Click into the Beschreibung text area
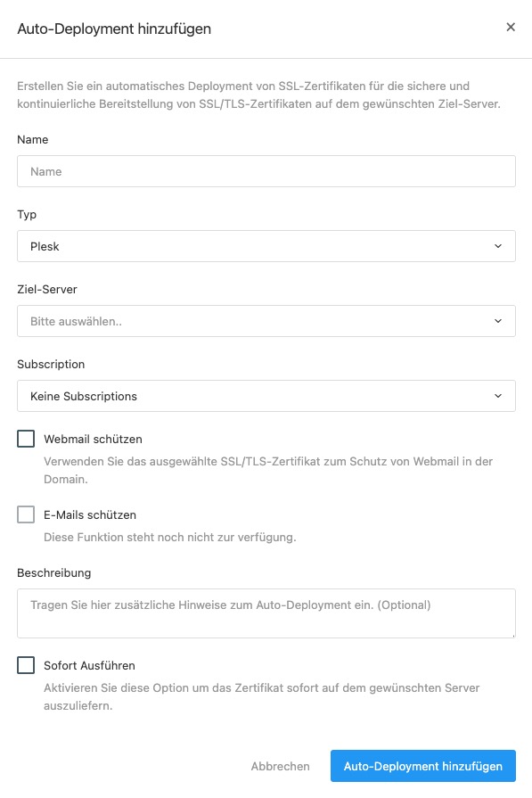Screen dimensions: 532x798 (x=266, y=613)
